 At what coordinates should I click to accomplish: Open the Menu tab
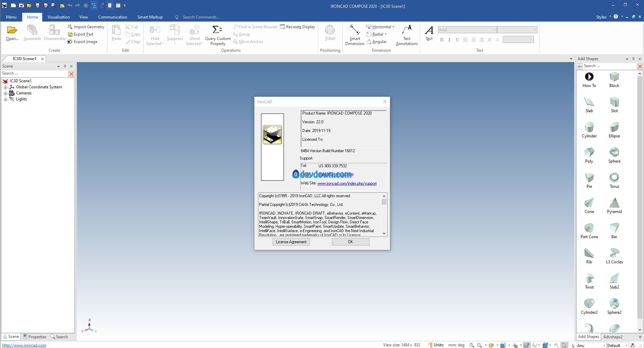[x=11, y=17]
